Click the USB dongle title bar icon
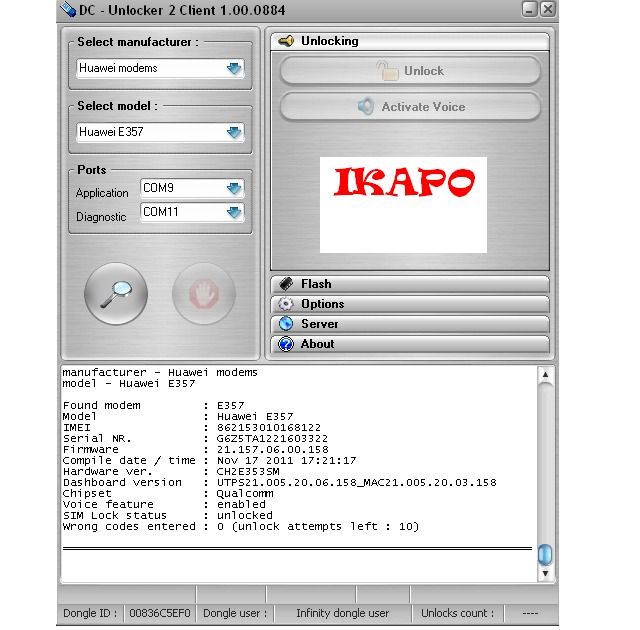The width and height of the screenshot is (640, 630). (68, 10)
